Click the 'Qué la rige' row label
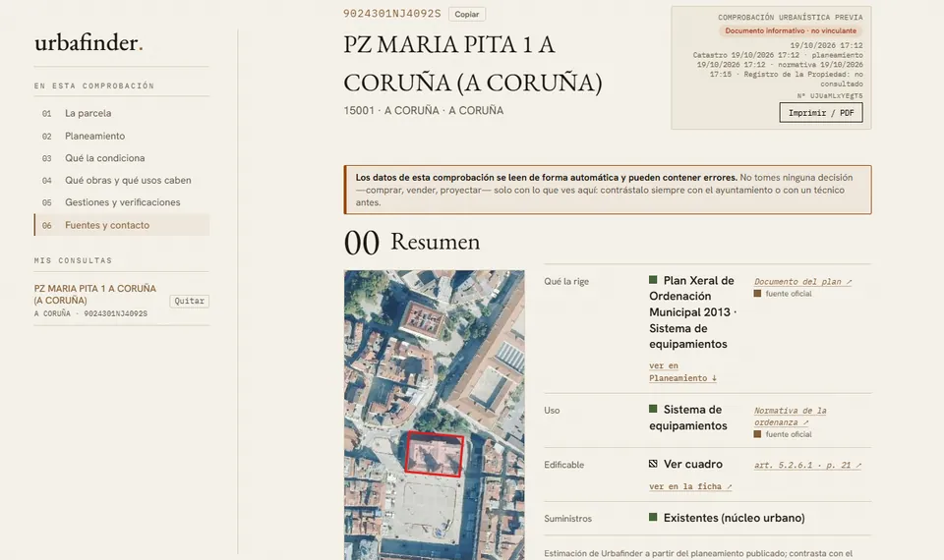The height and width of the screenshot is (560, 944). [566, 282]
